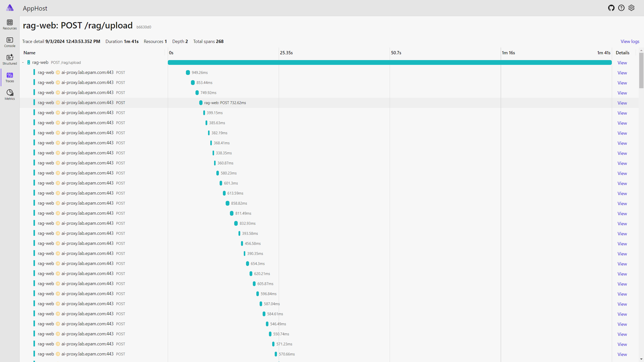644x362 pixels.
Task: Click the Aspire logo in header
Action: [x=10, y=8]
